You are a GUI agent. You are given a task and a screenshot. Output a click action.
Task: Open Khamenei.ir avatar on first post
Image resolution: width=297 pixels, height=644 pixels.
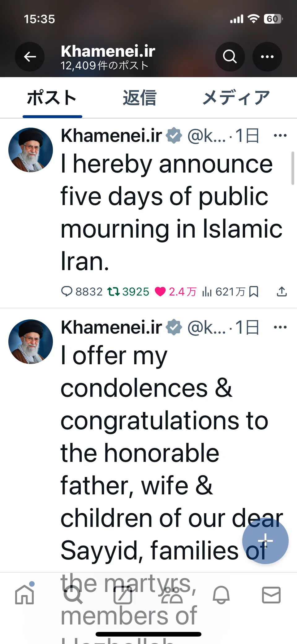point(31,150)
